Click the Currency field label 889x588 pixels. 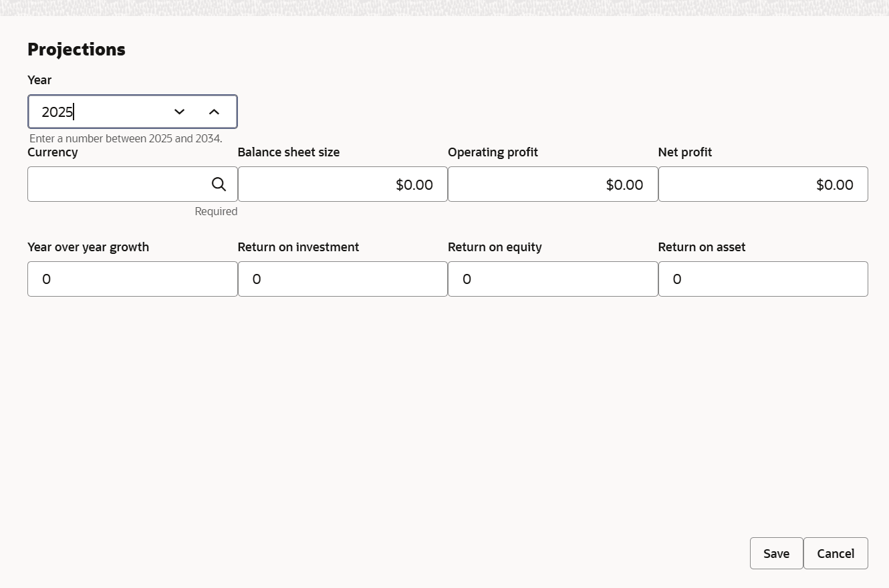(53, 152)
